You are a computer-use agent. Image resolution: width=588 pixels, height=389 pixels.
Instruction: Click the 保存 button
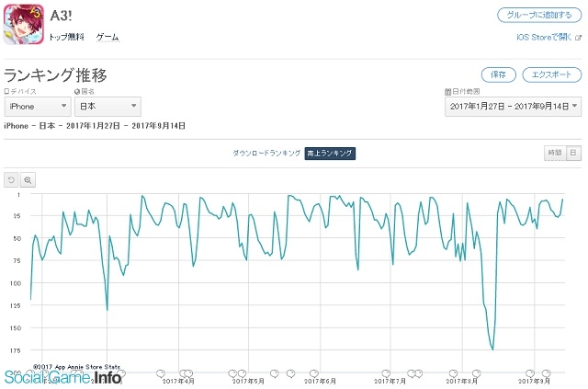498,74
